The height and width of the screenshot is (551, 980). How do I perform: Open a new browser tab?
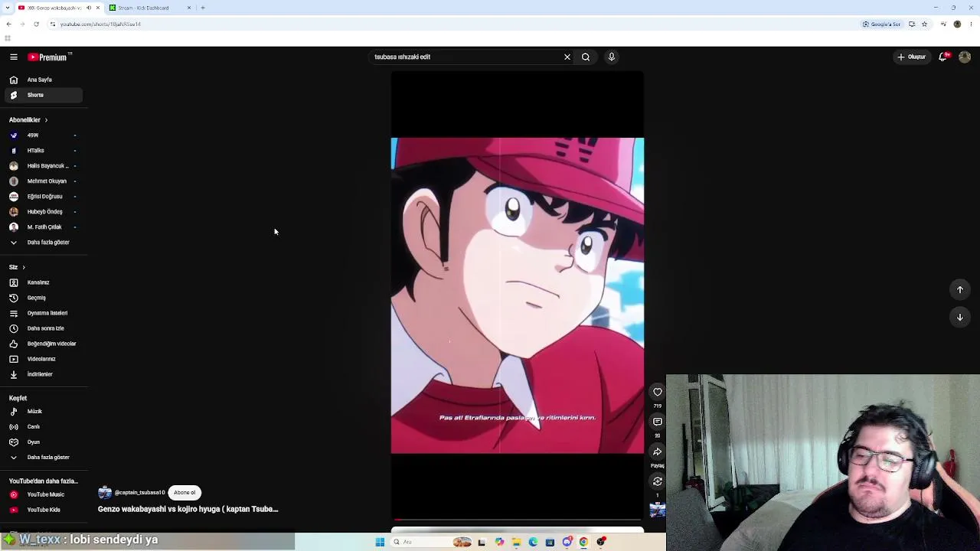click(203, 8)
